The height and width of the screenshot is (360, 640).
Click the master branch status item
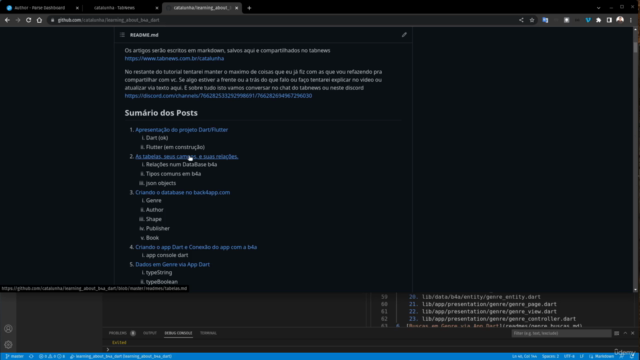pyautogui.click(x=14, y=356)
